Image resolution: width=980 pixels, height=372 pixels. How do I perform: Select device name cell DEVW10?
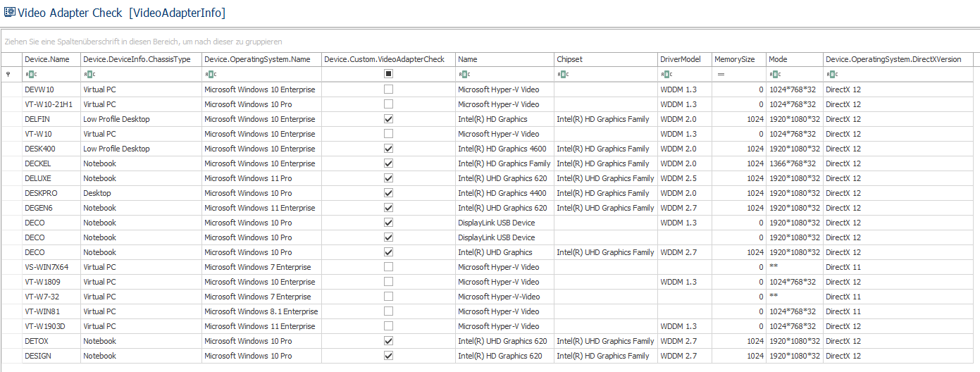pyautogui.click(x=51, y=89)
